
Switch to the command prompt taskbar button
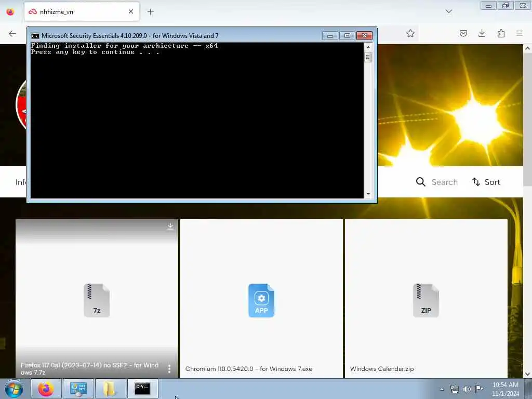coord(142,389)
